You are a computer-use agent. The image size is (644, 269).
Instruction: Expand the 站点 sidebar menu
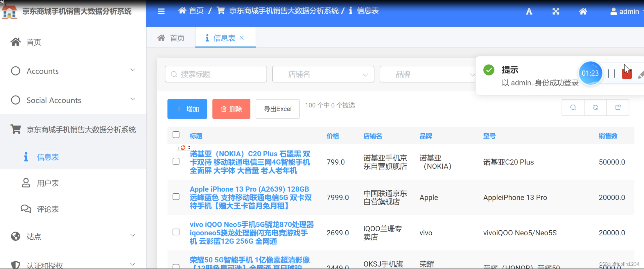(x=73, y=236)
